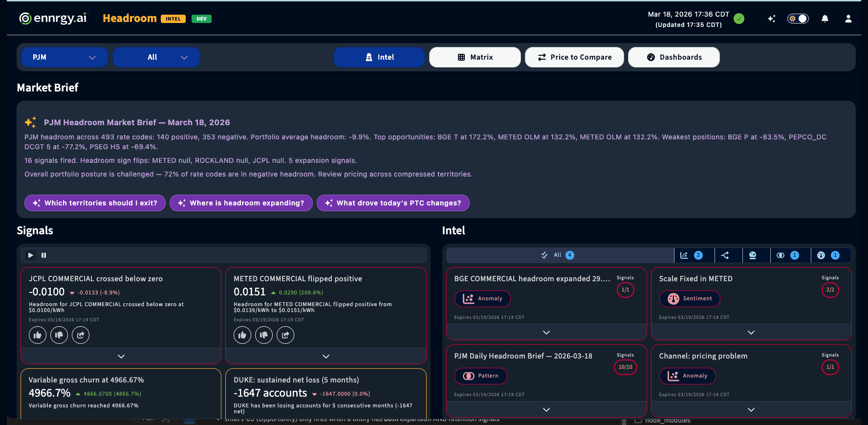Thumbs up the JCPL COMMERCIAL signal

38,335
